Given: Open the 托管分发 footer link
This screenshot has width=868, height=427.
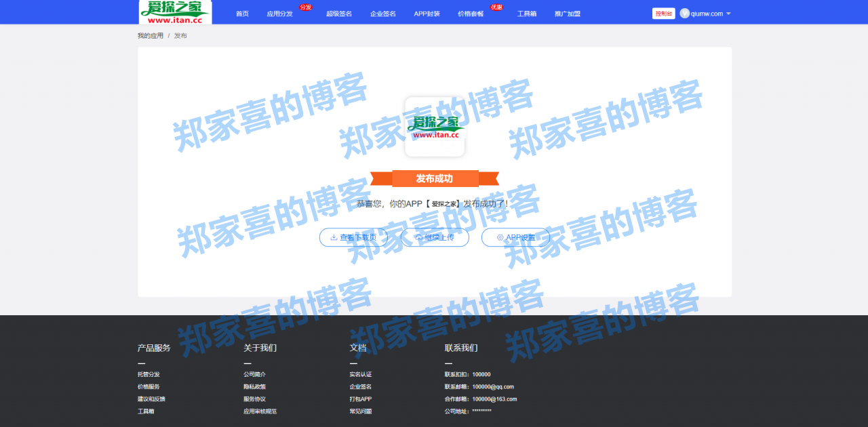Looking at the screenshot, I should coord(149,374).
